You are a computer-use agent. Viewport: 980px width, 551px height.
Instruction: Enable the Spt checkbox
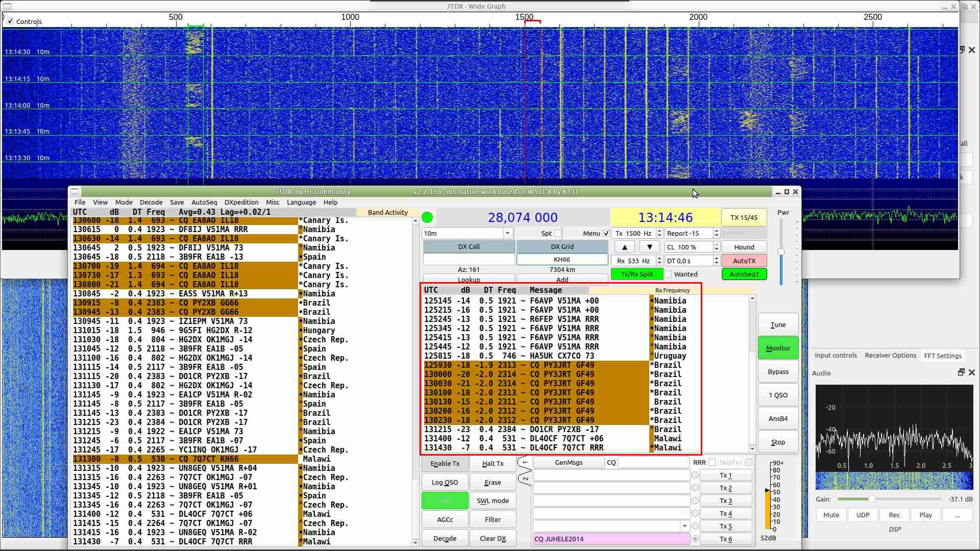click(558, 233)
